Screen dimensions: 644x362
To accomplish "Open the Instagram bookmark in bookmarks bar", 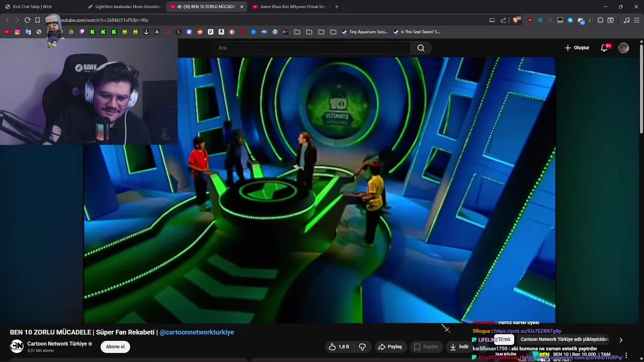I will pyautogui.click(x=17, y=32).
